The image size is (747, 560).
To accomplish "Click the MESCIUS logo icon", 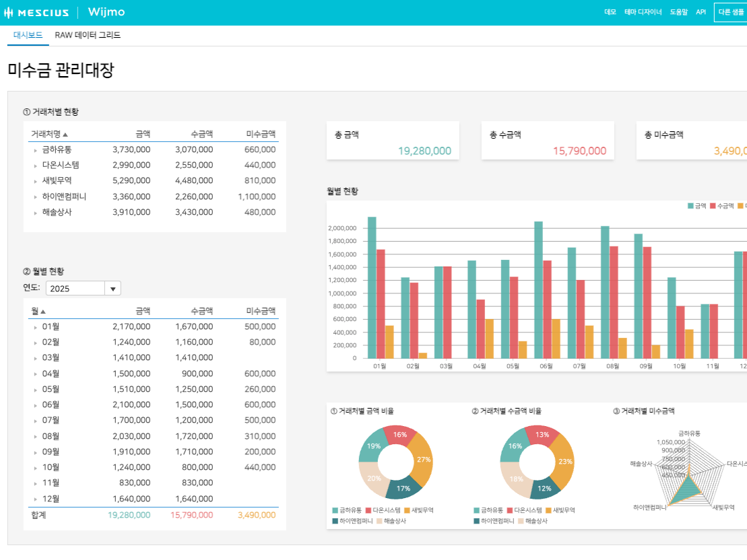I will 9,12.
